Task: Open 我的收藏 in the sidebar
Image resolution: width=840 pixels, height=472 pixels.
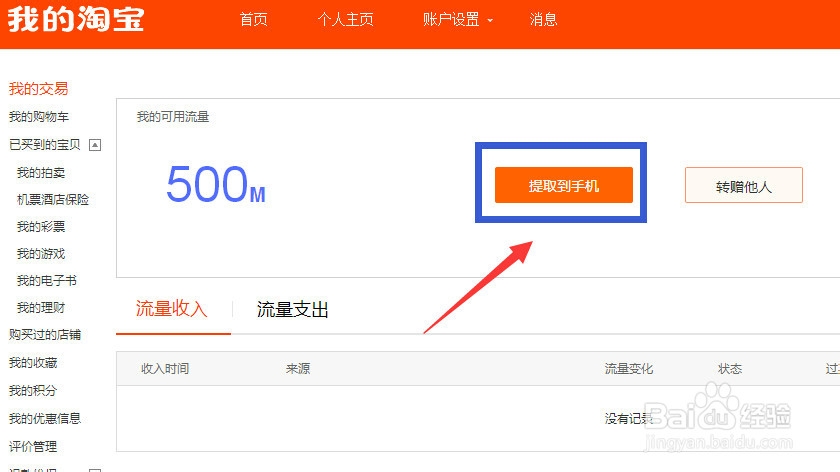Action: tap(33, 363)
